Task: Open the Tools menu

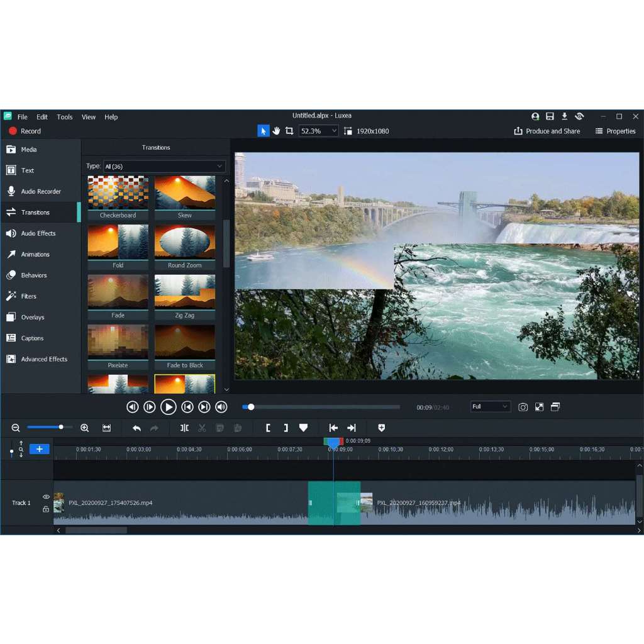Action: click(65, 117)
